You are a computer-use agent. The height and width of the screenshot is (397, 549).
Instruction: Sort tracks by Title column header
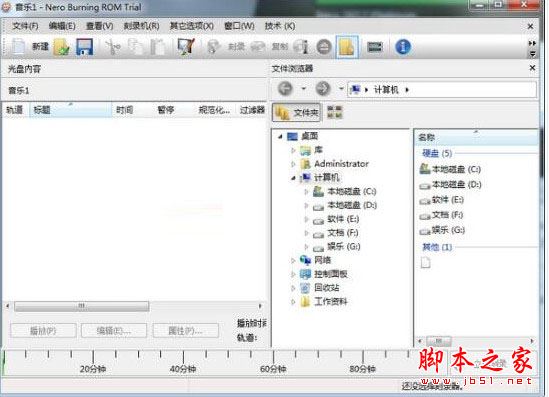click(70, 110)
